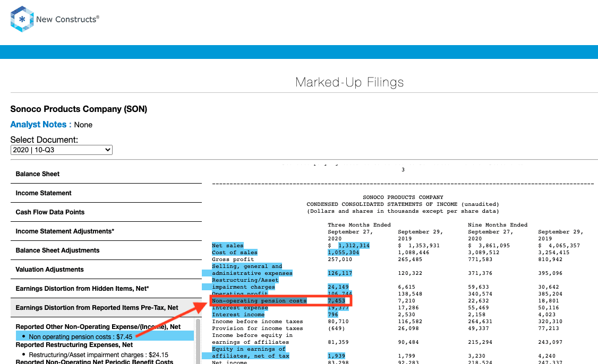Open Balance Sheet Adjustments section
This screenshot has height=364, width=598.
(x=106, y=250)
